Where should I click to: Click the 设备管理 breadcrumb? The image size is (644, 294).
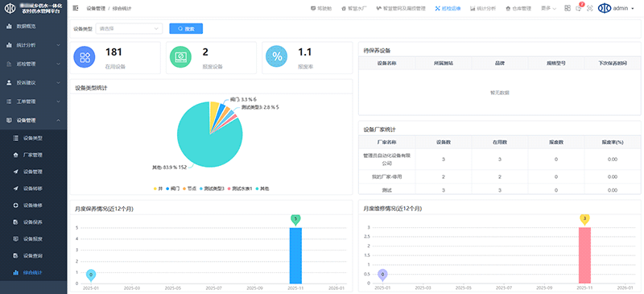[96, 8]
